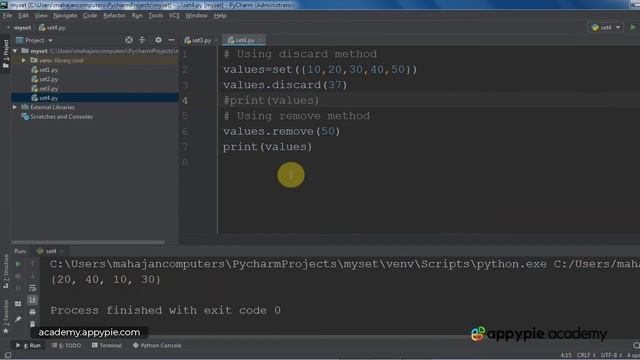Open the Window menu
The image size is (640, 360).
click(x=196, y=16)
